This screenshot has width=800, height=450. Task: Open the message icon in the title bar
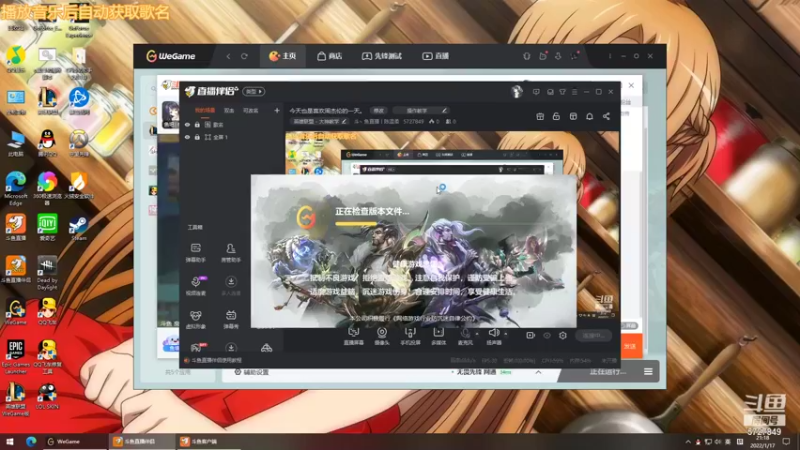[536, 92]
